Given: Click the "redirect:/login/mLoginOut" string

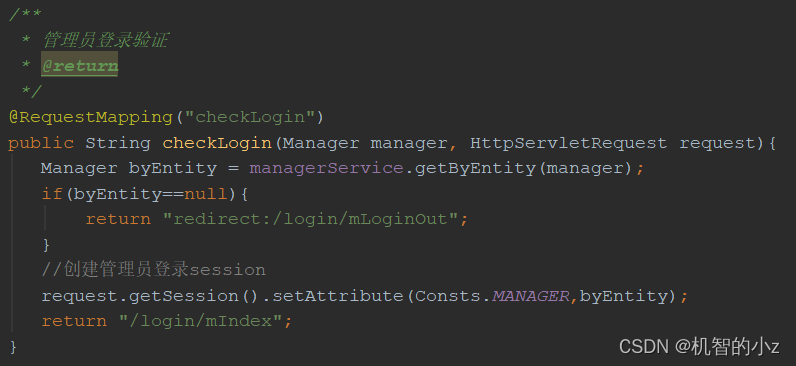Looking at the screenshot, I should (x=311, y=219).
